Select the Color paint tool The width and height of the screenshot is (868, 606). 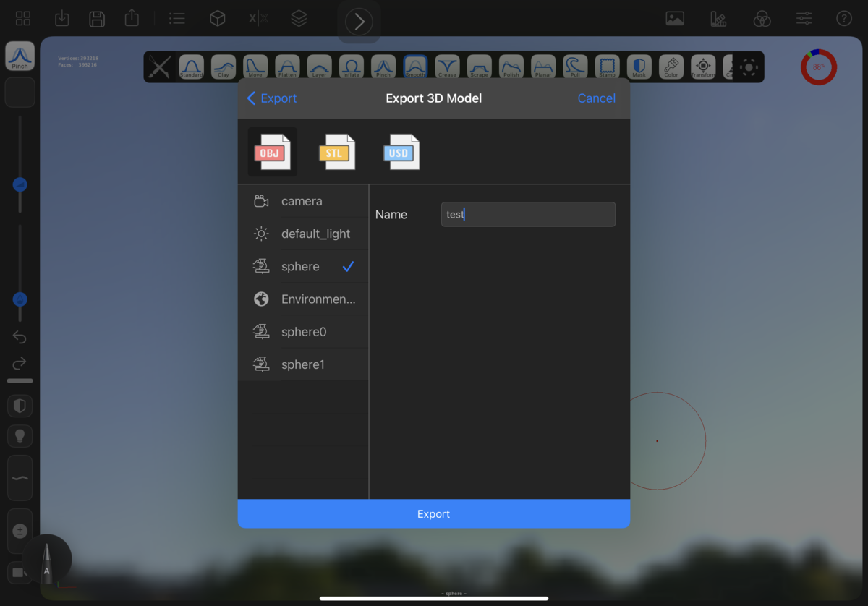pyautogui.click(x=671, y=67)
